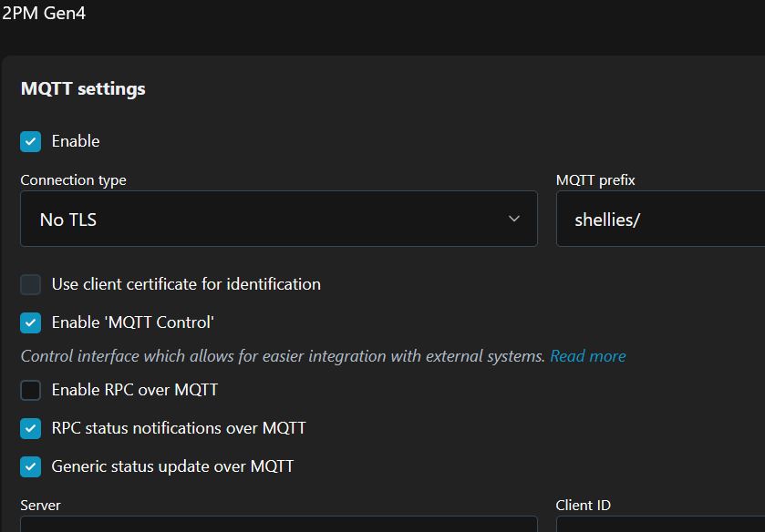The image size is (765, 532).
Task: Click the 'Connection type' field label
Action: 74,179
